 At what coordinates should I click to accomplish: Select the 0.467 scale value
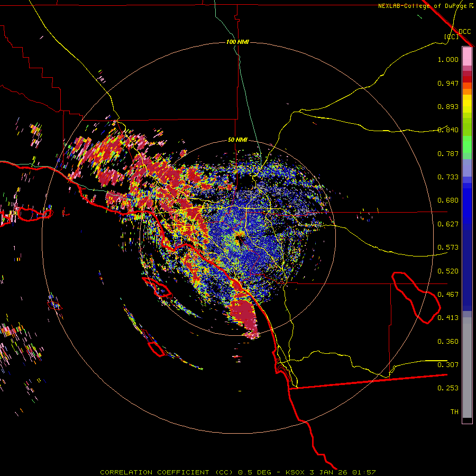click(448, 295)
